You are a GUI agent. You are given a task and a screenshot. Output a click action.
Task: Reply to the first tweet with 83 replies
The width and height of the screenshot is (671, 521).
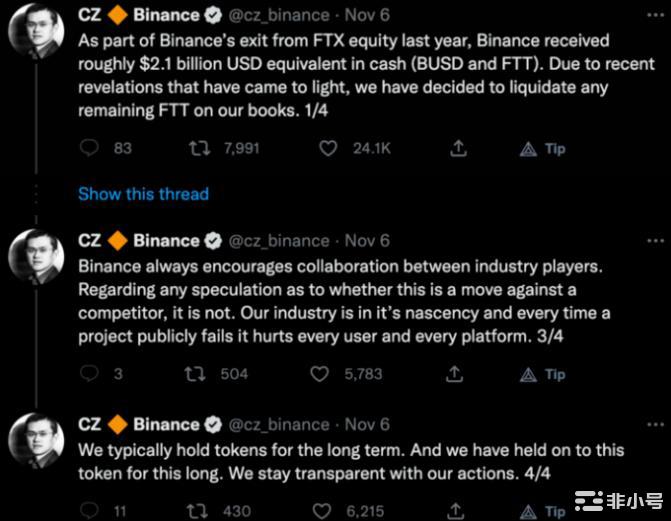(89, 148)
